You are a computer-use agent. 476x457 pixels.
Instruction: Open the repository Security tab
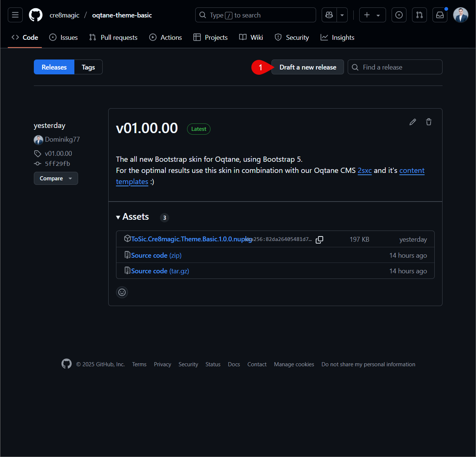(x=292, y=38)
